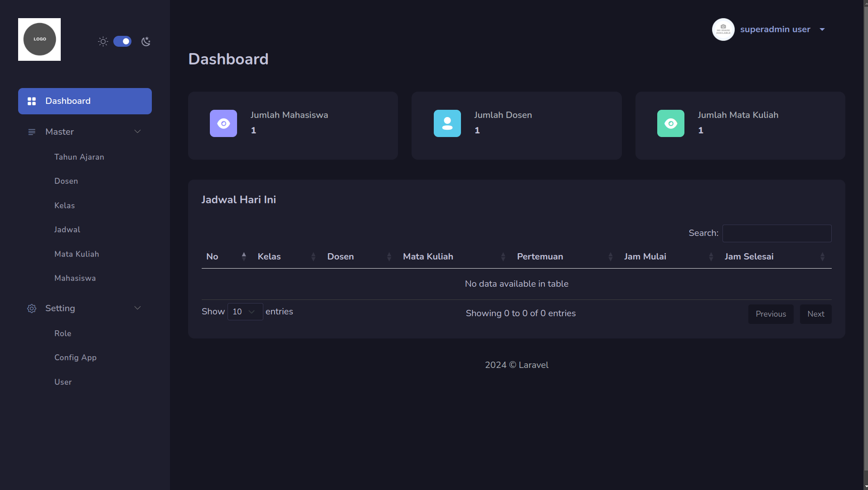Click the moon dark-mode icon
Image resolution: width=868 pixels, height=490 pixels.
(145, 42)
